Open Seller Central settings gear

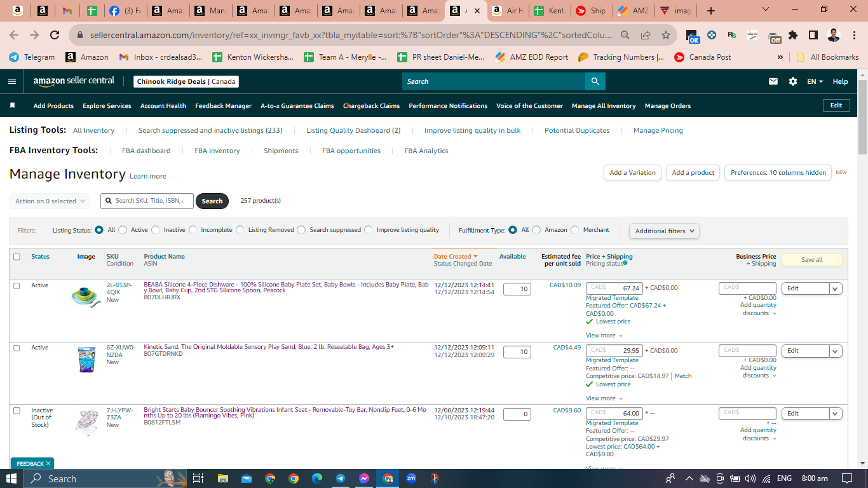pyautogui.click(x=792, y=81)
